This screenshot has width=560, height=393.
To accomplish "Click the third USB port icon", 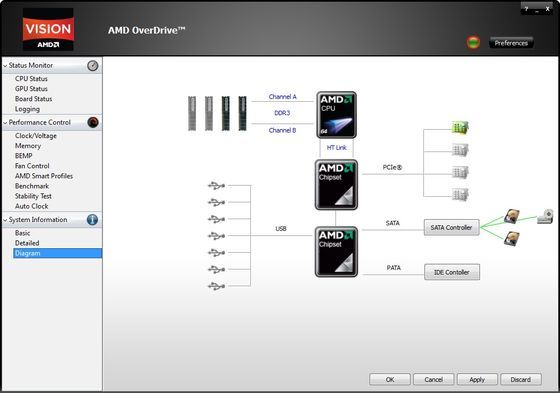I will [x=216, y=219].
